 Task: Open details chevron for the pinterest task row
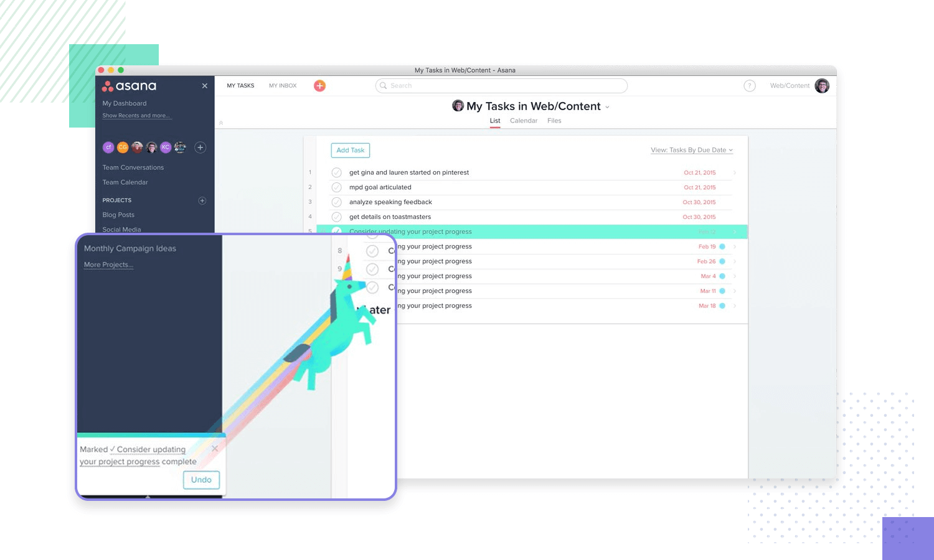click(735, 172)
